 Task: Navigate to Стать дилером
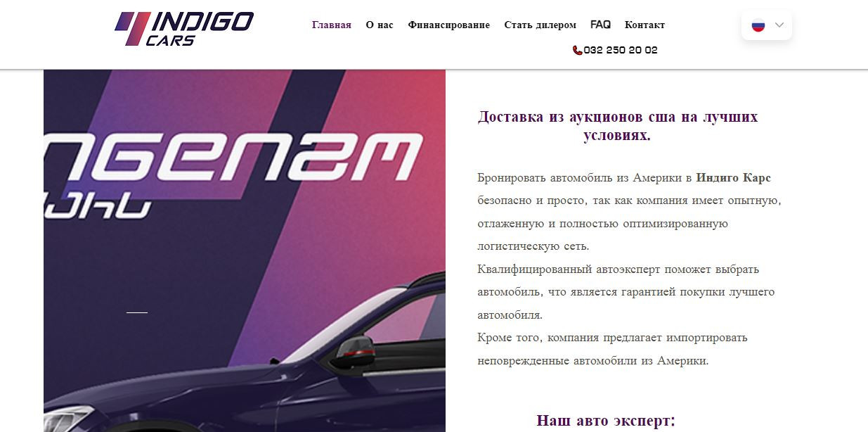point(540,25)
